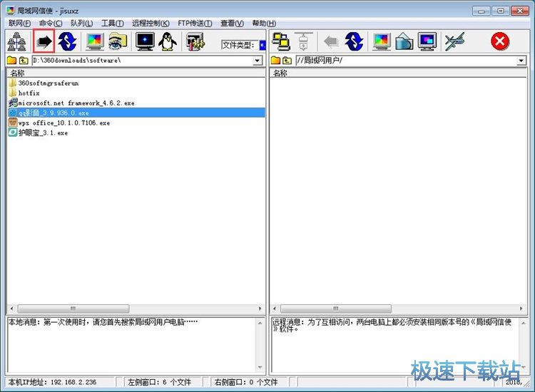Click the left panel up-folder icon

(24, 61)
